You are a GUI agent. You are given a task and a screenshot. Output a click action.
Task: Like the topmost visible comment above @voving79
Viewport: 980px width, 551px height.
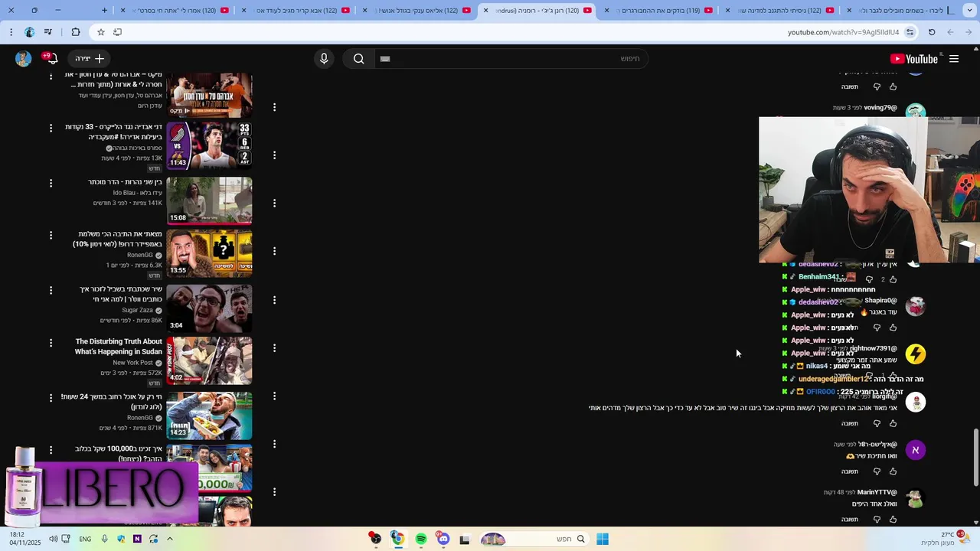point(893,86)
